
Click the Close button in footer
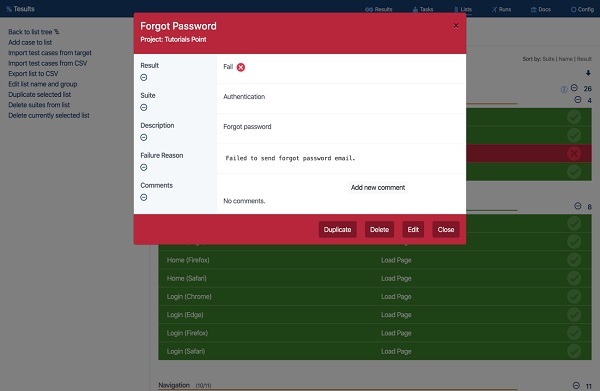pyautogui.click(x=446, y=230)
